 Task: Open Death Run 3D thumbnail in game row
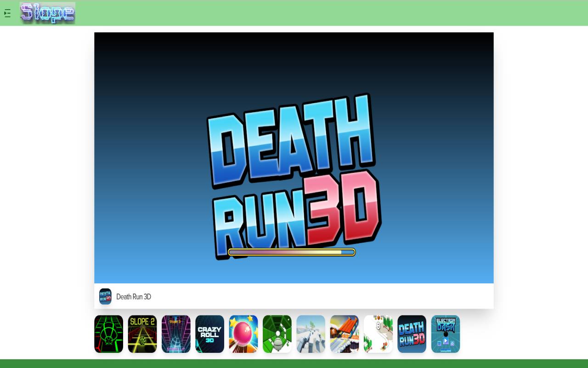(412, 334)
